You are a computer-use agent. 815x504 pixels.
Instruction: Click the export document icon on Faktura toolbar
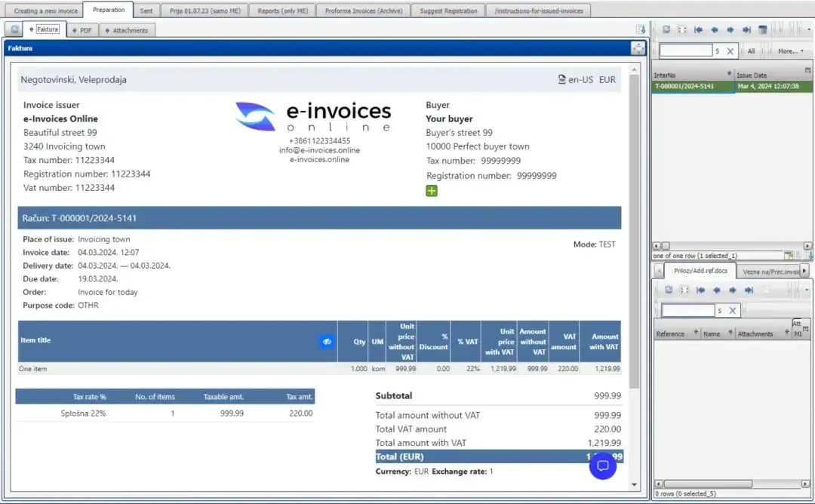641,28
